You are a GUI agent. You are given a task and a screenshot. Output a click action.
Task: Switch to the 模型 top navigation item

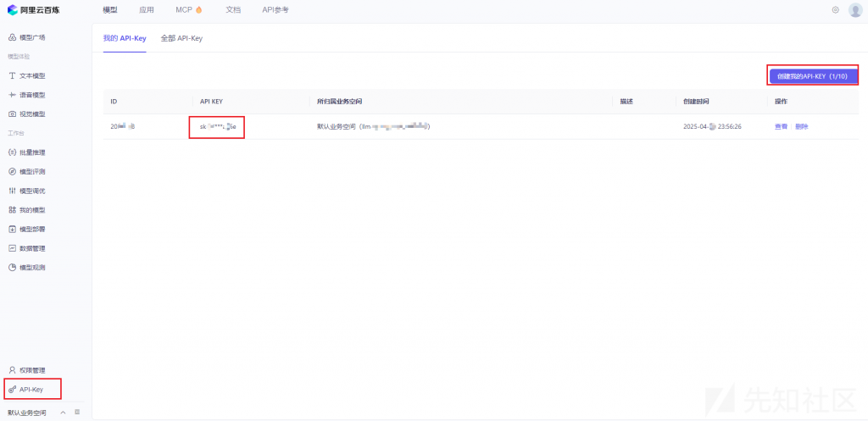(x=110, y=10)
